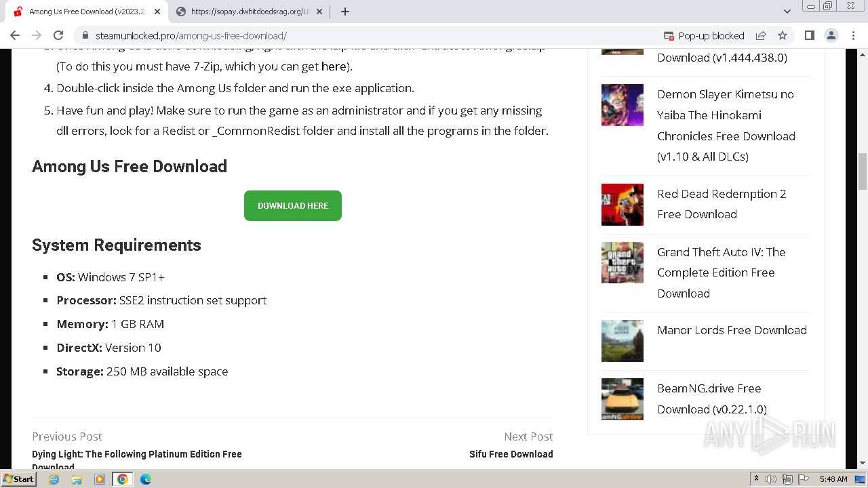Select the Chrome icon in the taskbar

(x=122, y=479)
